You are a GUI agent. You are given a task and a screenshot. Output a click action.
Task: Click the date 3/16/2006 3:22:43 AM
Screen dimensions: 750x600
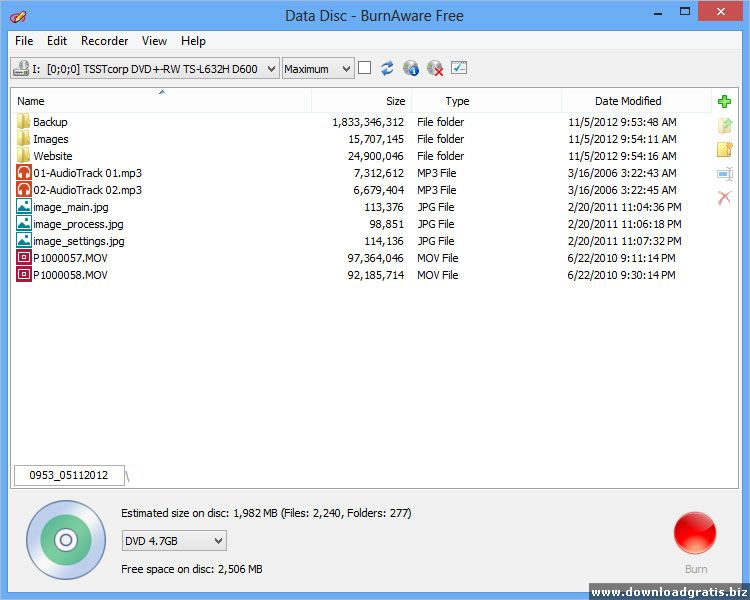tap(622, 173)
